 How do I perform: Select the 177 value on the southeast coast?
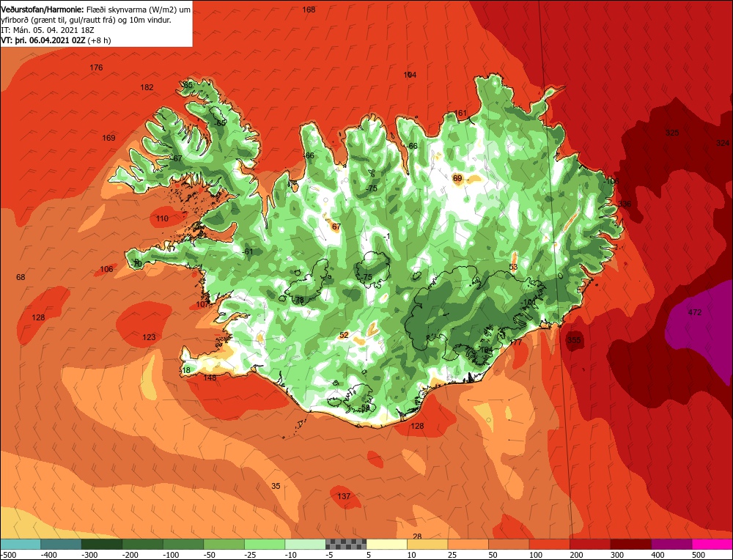(x=515, y=342)
